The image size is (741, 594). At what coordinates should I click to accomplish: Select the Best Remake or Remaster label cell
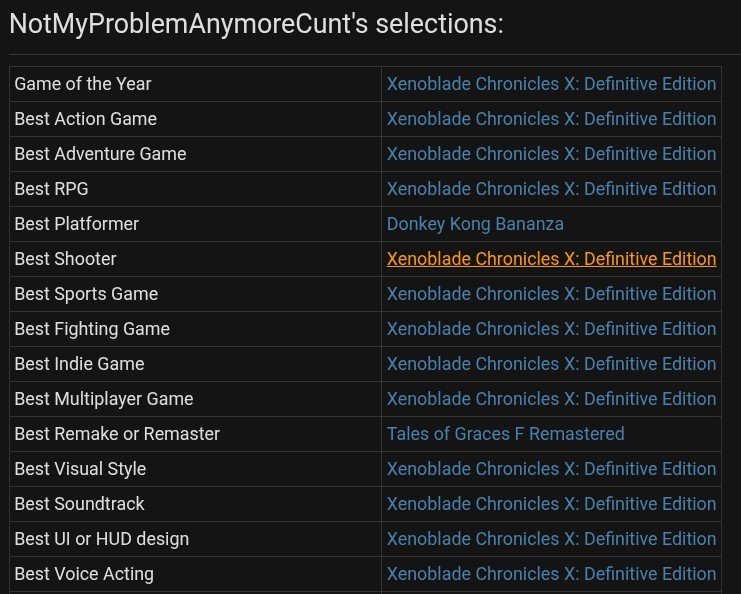pos(117,434)
